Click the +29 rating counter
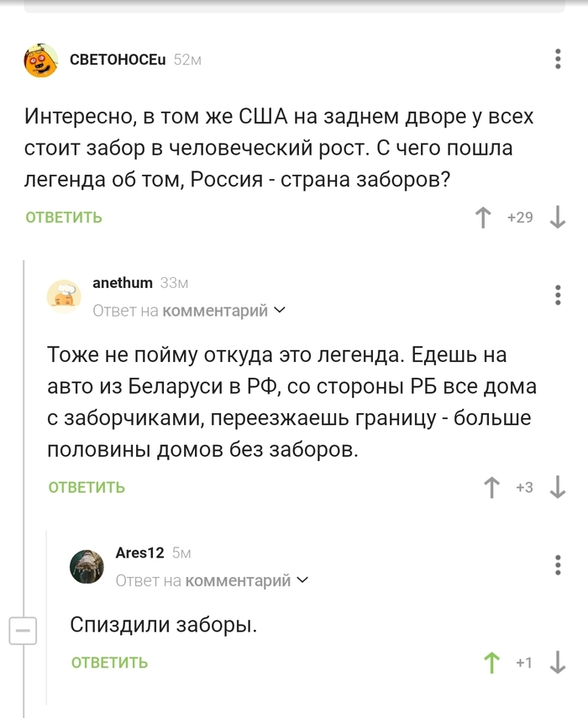Screen dimensions: 588x718 click(521, 217)
